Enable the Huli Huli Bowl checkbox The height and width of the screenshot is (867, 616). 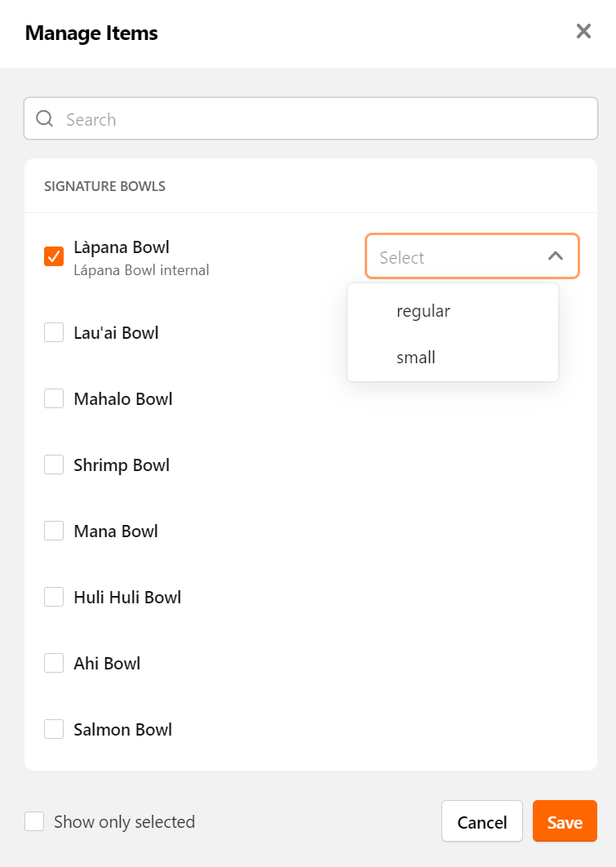point(54,597)
